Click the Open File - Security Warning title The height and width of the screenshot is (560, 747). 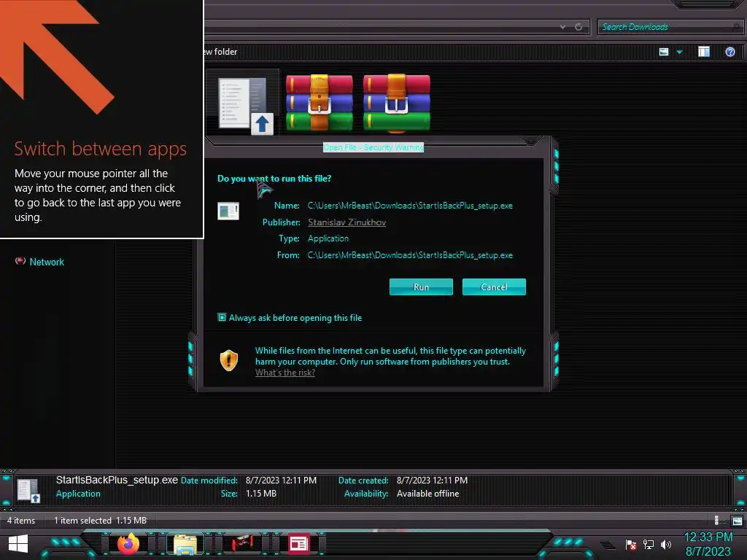373,147
